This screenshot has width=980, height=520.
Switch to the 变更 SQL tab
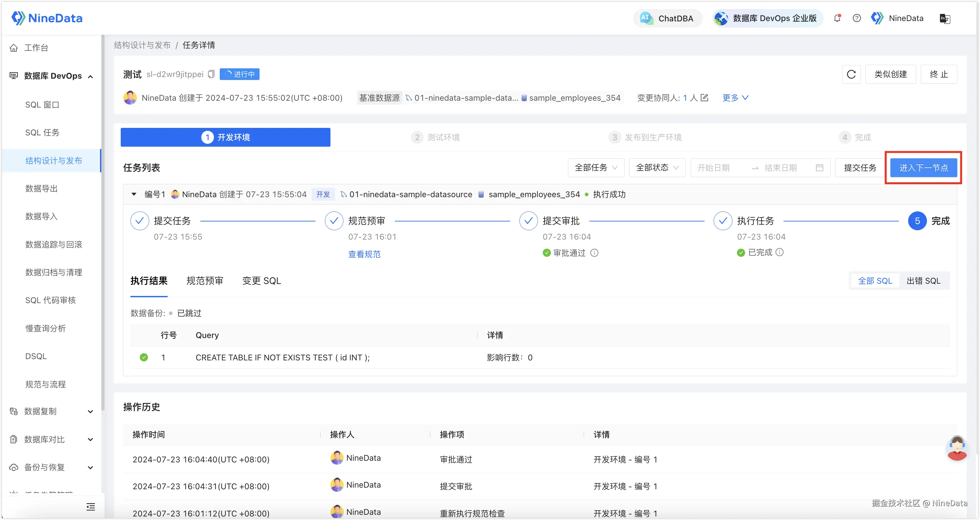262,281
